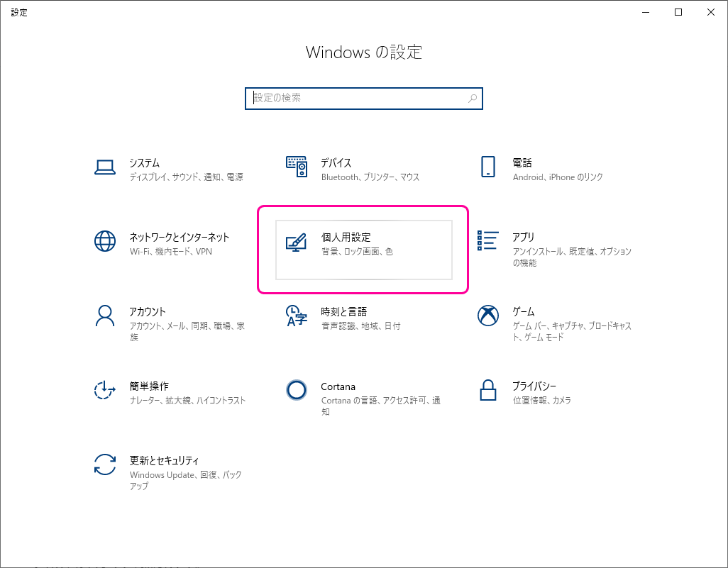This screenshot has width=728, height=568.
Task: Open the アカウント heading
Action: pyautogui.click(x=148, y=311)
